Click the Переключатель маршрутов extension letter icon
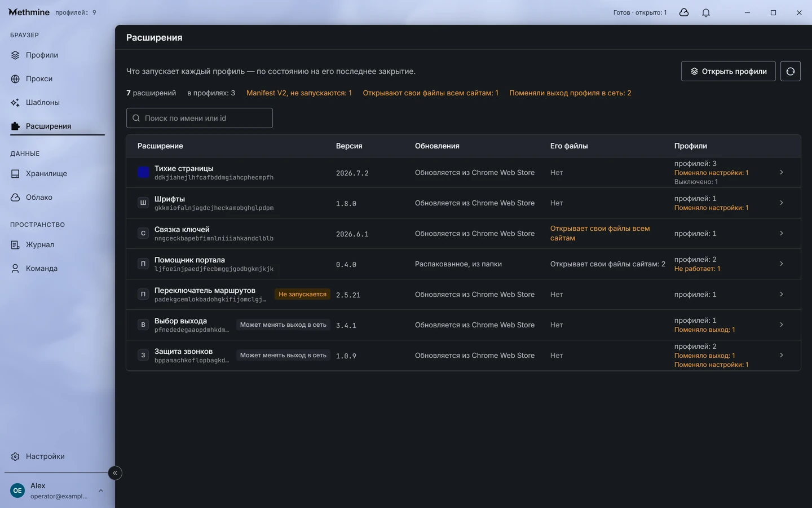 (x=143, y=295)
